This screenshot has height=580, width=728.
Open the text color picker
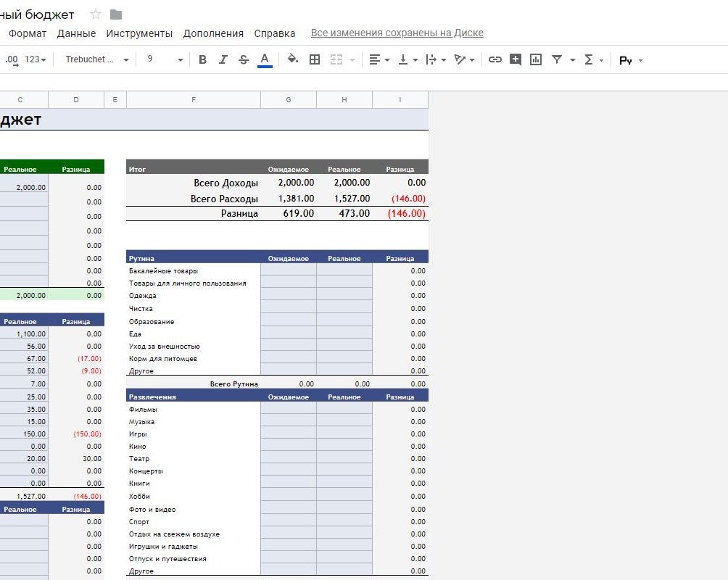(x=265, y=59)
